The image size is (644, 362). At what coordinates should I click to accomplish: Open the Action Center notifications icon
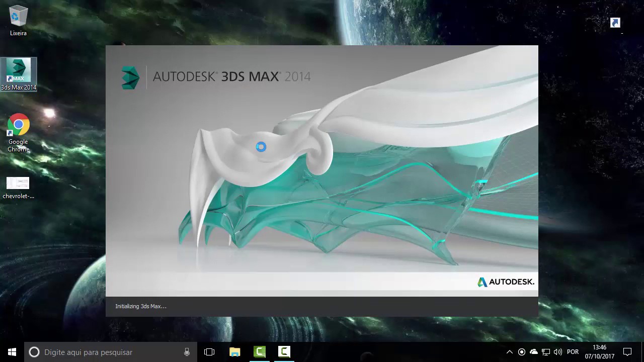627,352
